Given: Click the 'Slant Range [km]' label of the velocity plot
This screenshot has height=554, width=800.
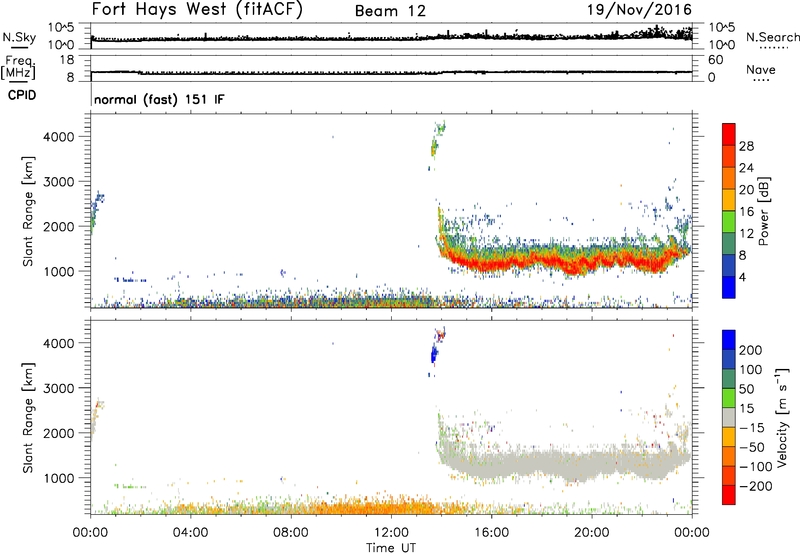Looking at the screenshot, I should pos(28,417).
